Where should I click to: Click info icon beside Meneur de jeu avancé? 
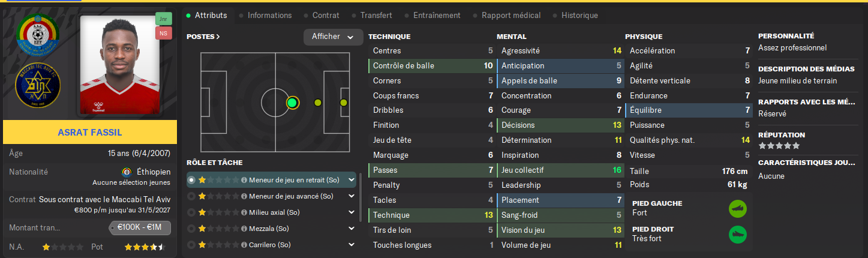244,196
